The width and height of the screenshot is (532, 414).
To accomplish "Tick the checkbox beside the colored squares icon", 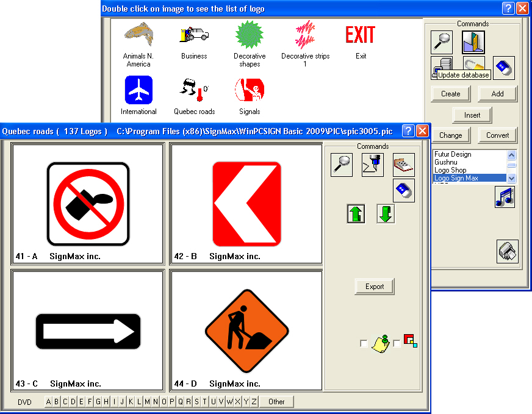I will click(x=397, y=344).
